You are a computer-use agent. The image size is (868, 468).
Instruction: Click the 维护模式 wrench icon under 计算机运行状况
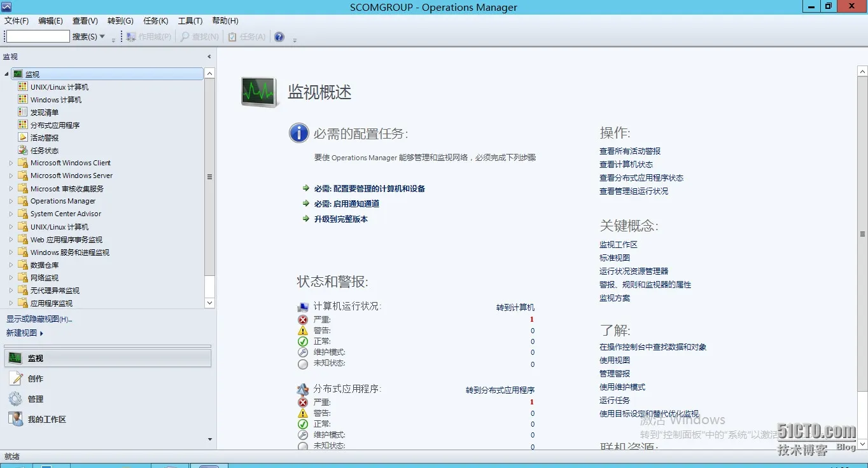(x=303, y=352)
